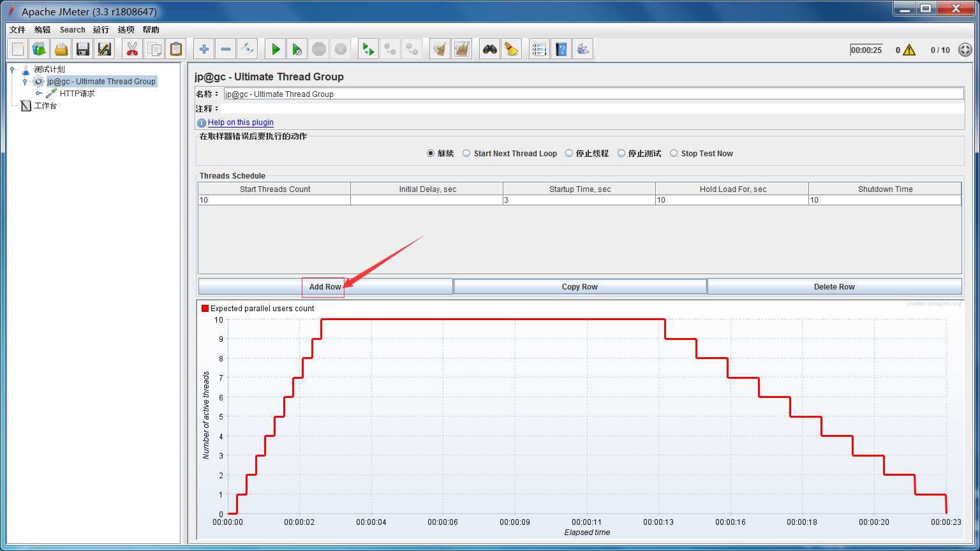Click the Toggle enable/disable icon
The image size is (980, 551).
click(x=248, y=49)
